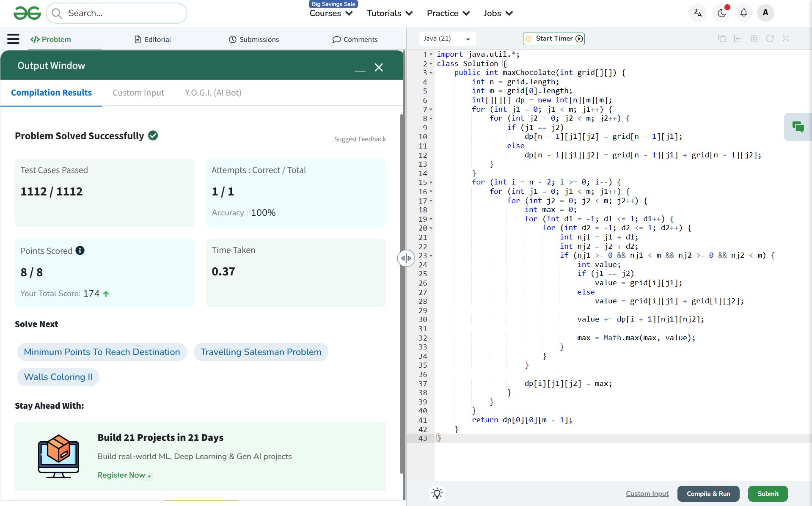Enter fullscreen mode for the editor

pyautogui.click(x=785, y=38)
